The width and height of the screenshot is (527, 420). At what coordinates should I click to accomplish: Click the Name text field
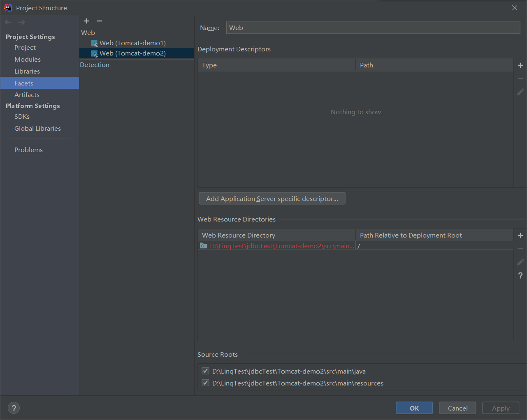(373, 28)
